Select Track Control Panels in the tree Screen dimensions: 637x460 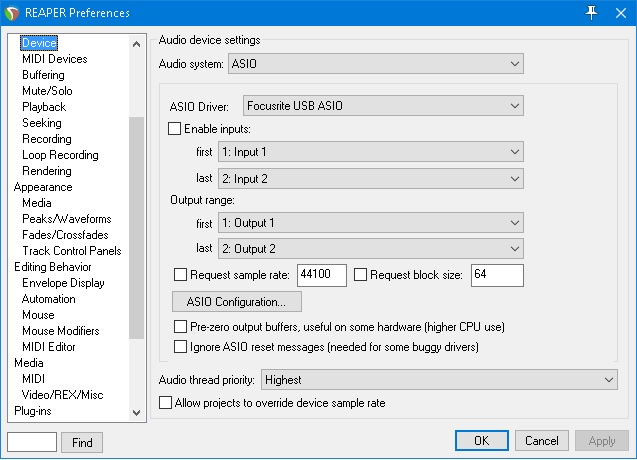tap(72, 251)
